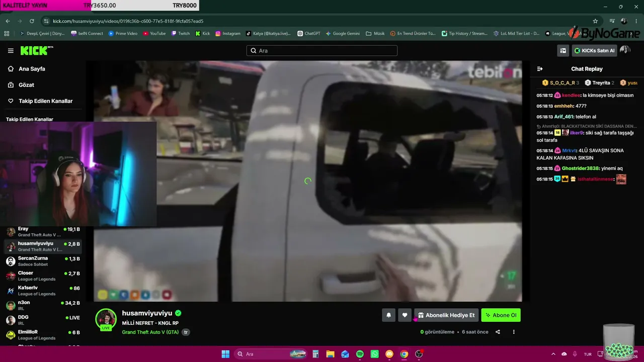The image size is (644, 362).
Task: Open the beIN Connect bookmark
Action: (87, 34)
